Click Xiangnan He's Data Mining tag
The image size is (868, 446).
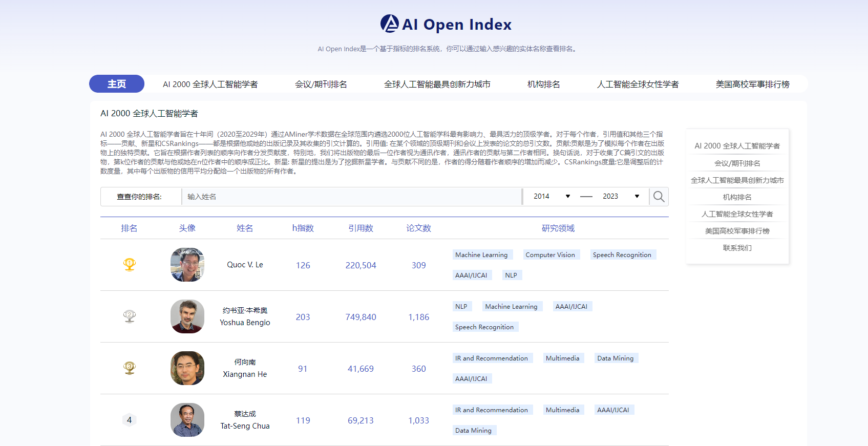coord(616,358)
